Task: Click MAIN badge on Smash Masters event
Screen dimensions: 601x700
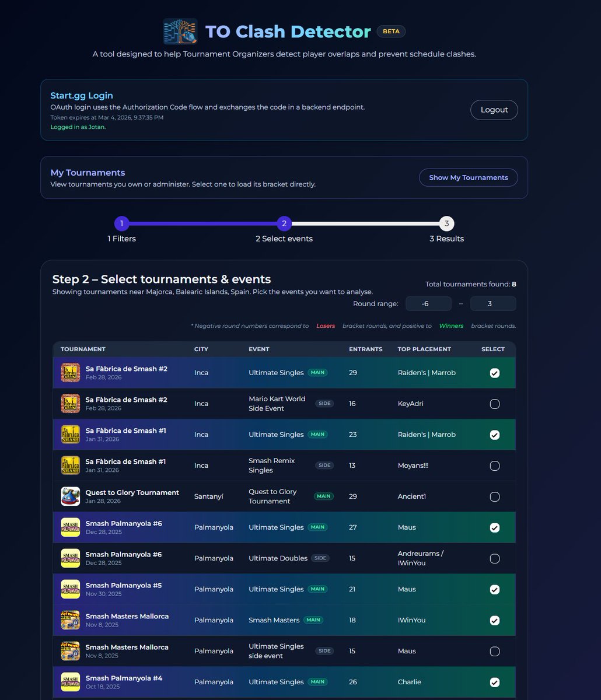Action: pyautogui.click(x=313, y=620)
